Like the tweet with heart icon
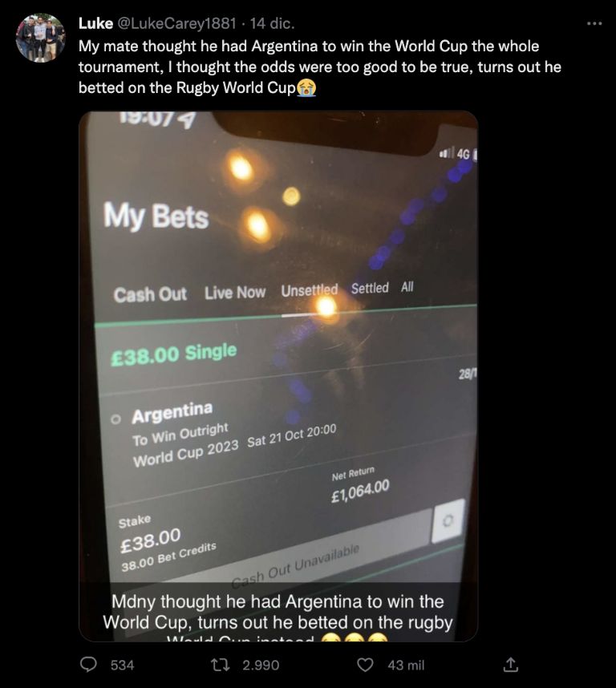Image resolution: width=616 pixels, height=688 pixels. [365, 665]
